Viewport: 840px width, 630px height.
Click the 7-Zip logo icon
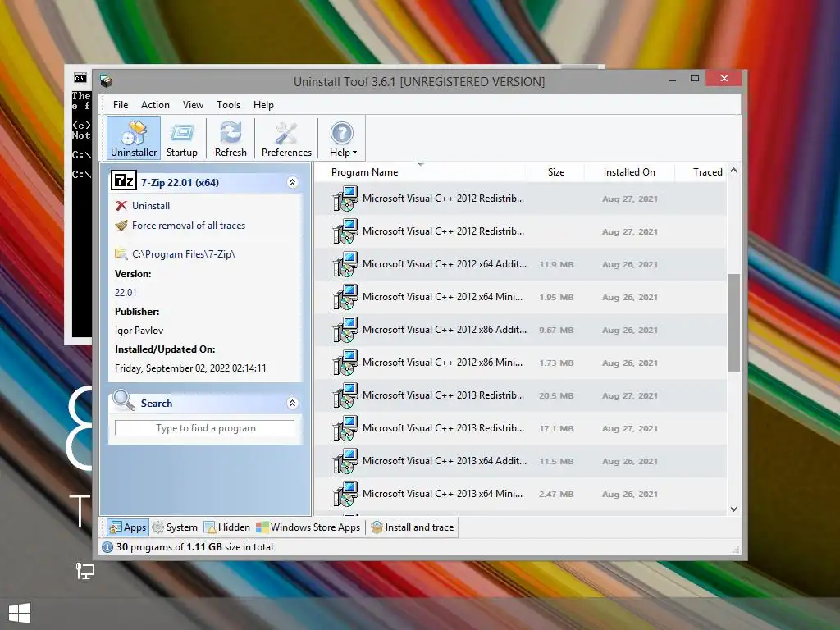click(x=124, y=180)
